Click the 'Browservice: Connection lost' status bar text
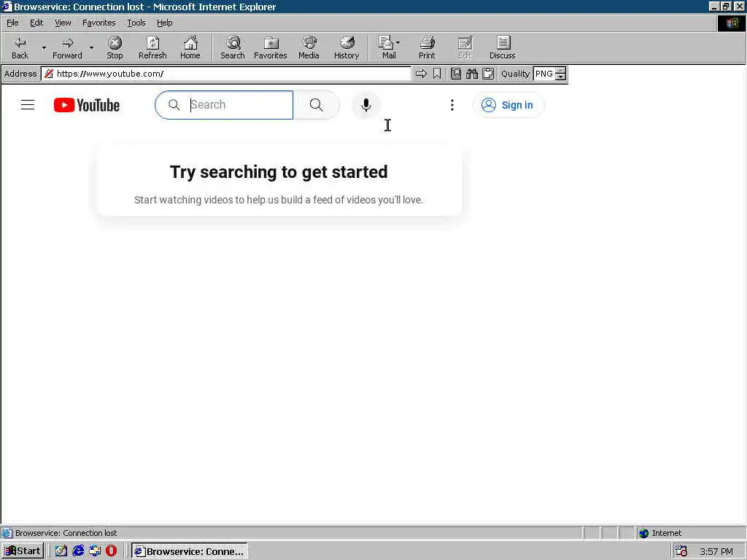 tap(66, 533)
